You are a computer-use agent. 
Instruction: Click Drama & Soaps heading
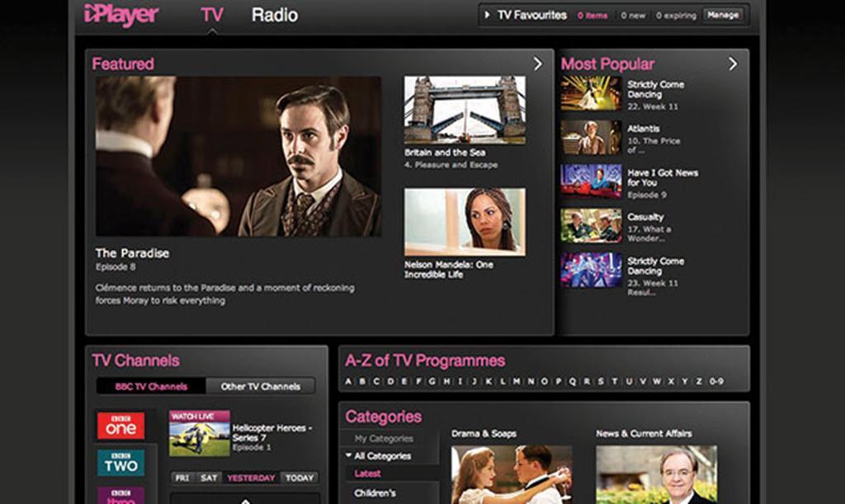click(x=484, y=433)
